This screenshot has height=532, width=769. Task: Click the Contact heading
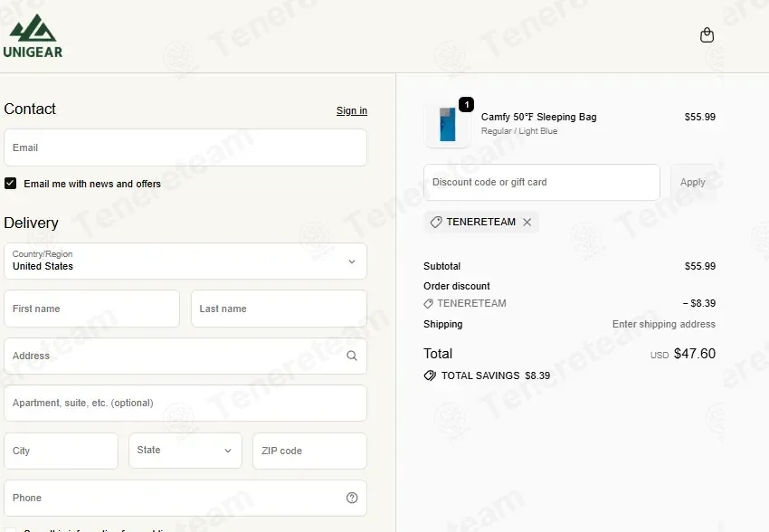coord(30,109)
